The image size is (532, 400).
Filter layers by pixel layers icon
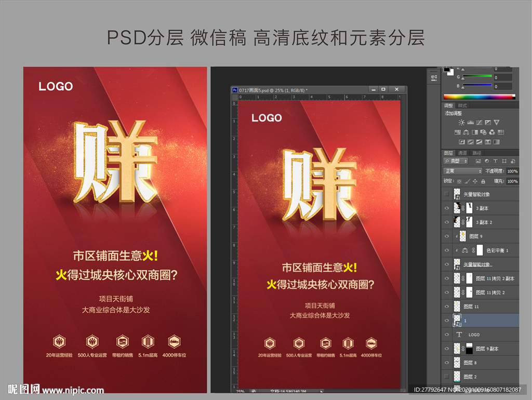coord(478,161)
